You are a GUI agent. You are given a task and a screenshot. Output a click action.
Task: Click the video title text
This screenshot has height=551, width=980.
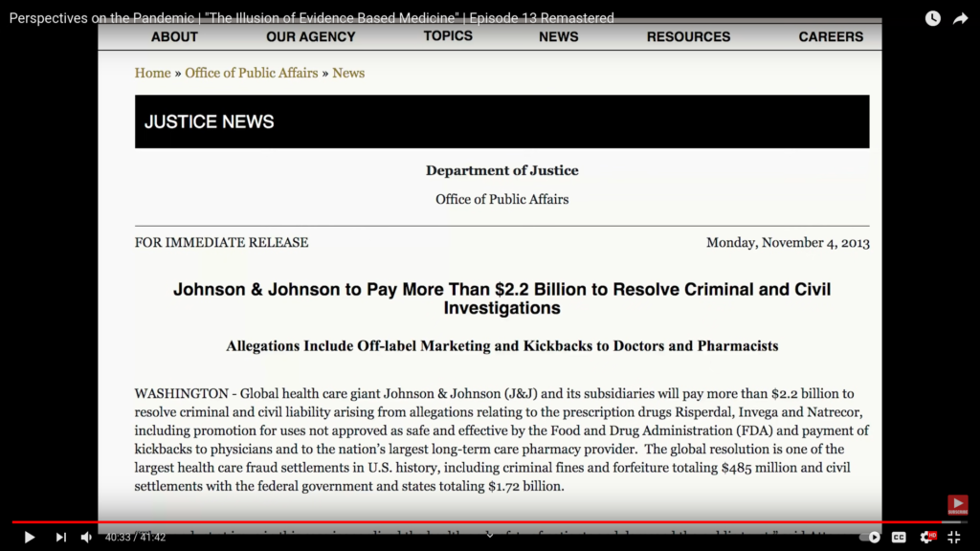(x=311, y=18)
